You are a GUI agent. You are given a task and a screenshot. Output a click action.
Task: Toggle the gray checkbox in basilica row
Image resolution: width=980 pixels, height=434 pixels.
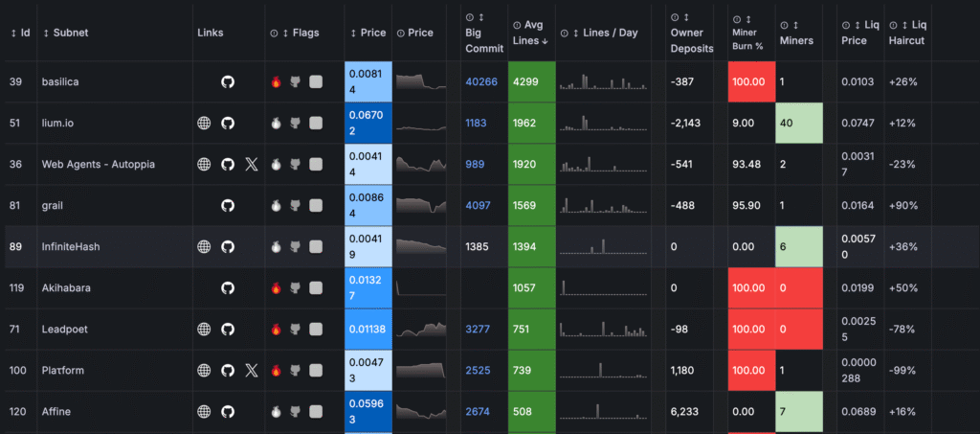316,82
